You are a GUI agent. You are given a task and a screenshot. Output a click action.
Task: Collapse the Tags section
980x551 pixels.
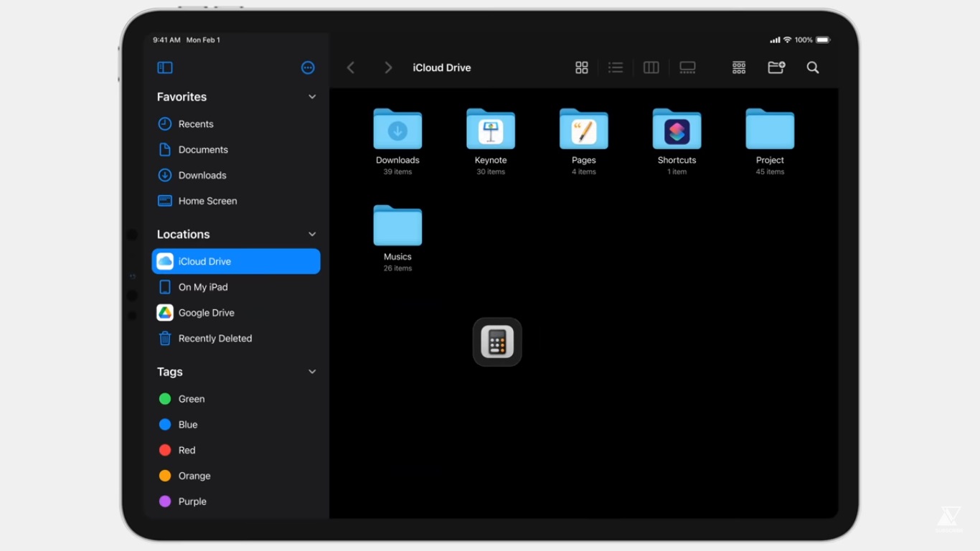point(312,372)
